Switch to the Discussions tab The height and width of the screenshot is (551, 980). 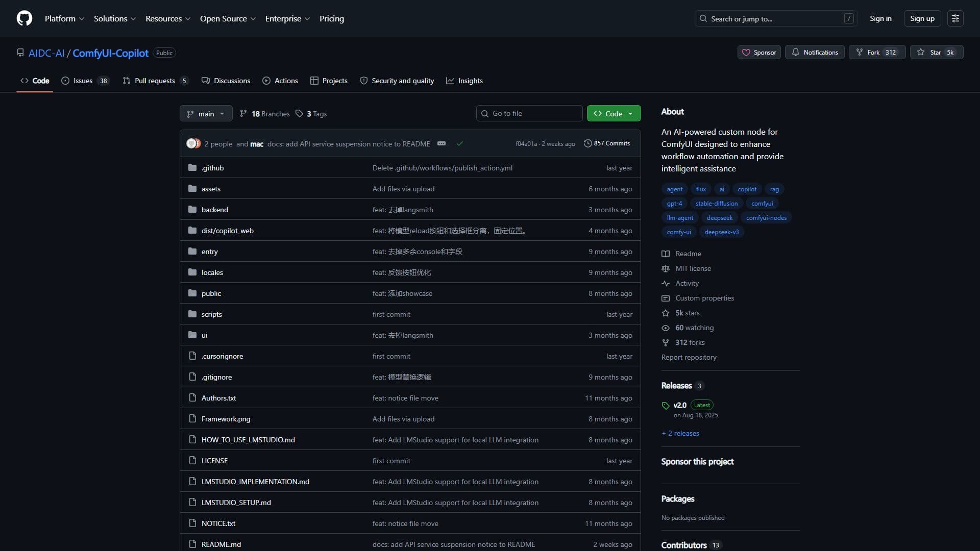pos(226,81)
